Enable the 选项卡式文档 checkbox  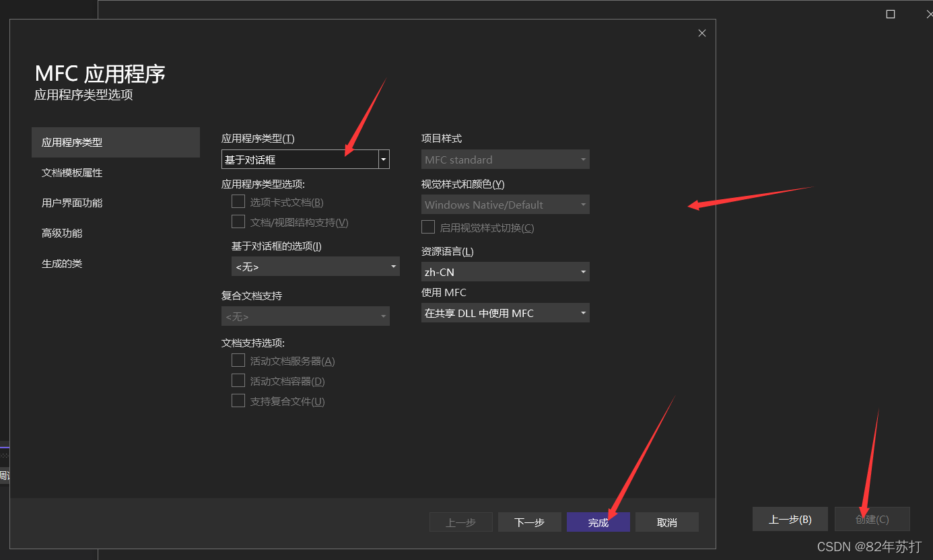(x=238, y=201)
